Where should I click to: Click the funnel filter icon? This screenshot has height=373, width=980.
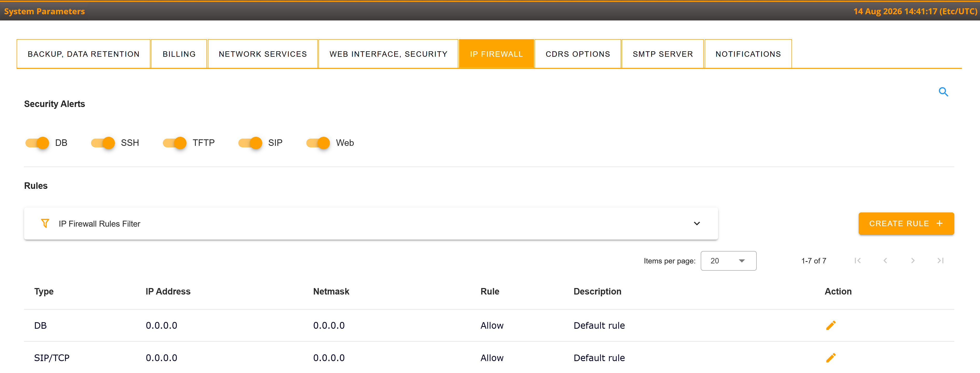[x=45, y=223]
